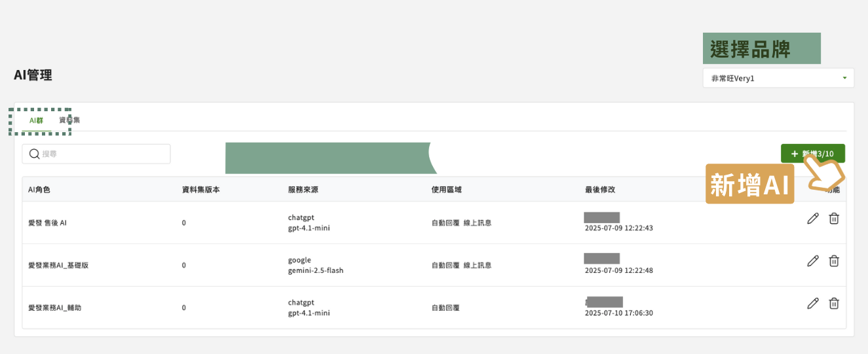Delete the 愛發業務AI_基礎版 row
Image resolution: width=868 pixels, height=354 pixels.
834,261
